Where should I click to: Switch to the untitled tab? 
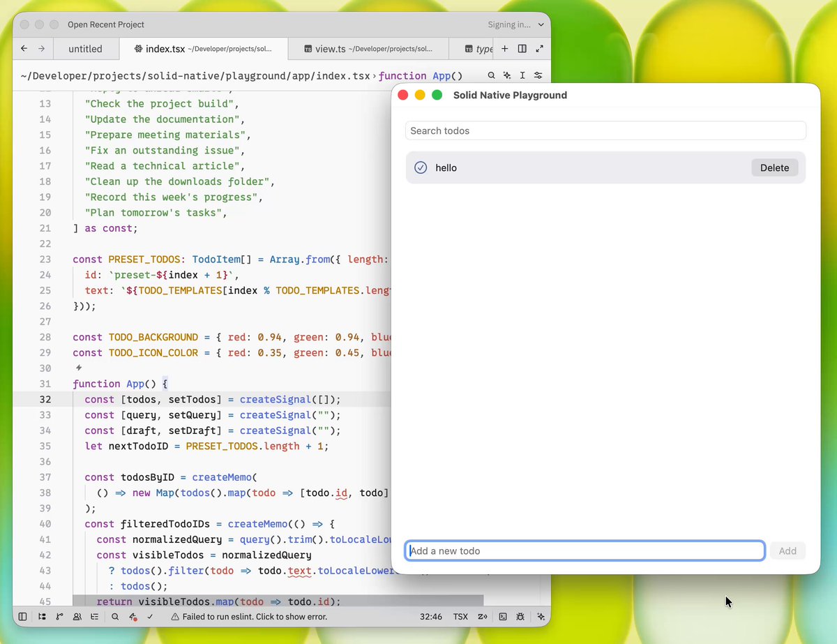[x=85, y=49]
